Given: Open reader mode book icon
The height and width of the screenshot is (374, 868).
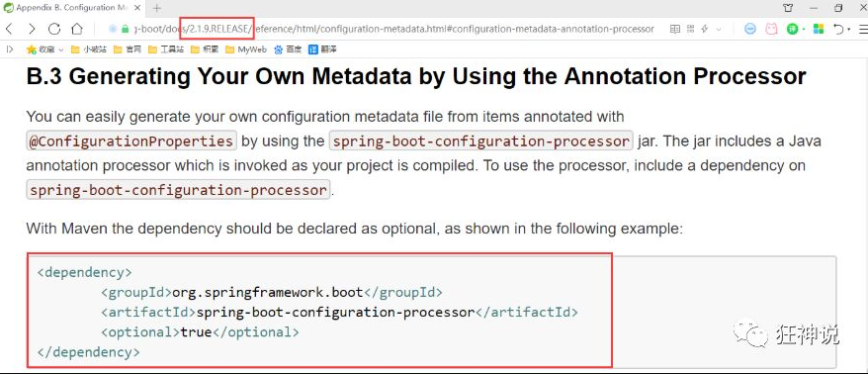Looking at the screenshot, I should [x=675, y=29].
